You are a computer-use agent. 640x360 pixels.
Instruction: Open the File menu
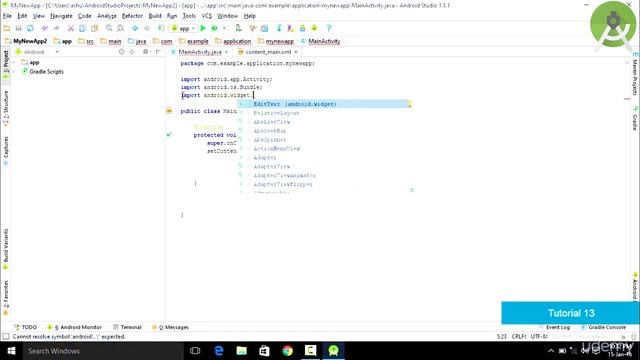click(7, 16)
